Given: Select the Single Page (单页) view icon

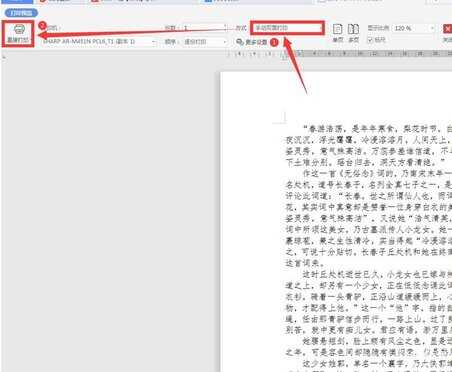Looking at the screenshot, I should point(337,29).
